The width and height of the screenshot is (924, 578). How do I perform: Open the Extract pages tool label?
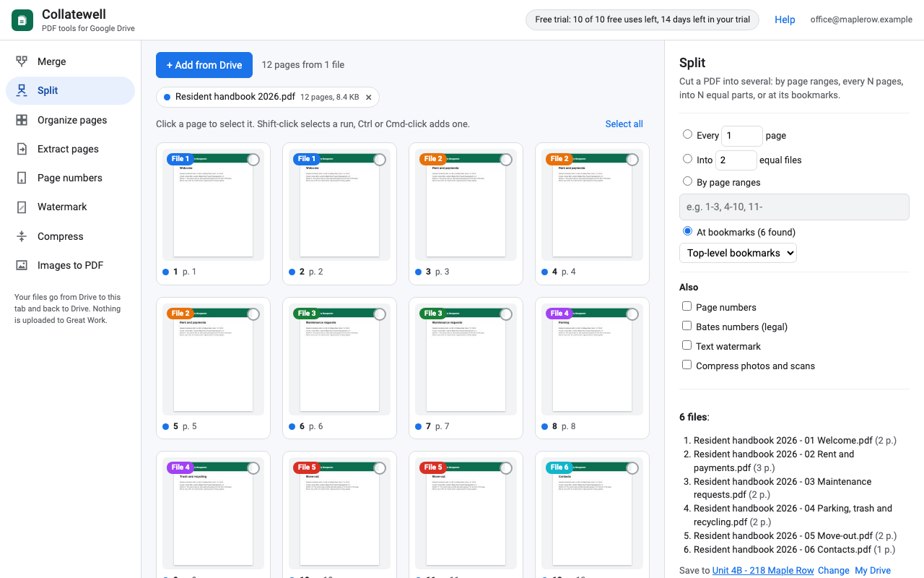point(68,149)
